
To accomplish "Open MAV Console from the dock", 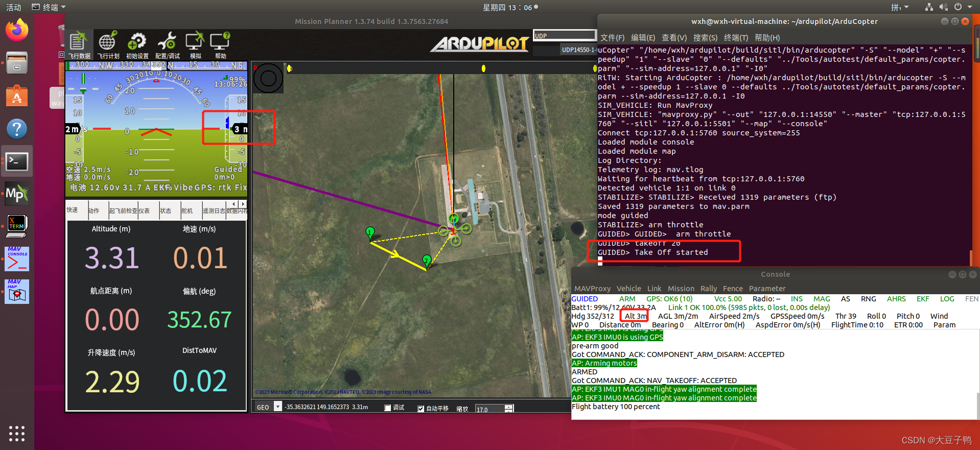I will tap(17, 259).
